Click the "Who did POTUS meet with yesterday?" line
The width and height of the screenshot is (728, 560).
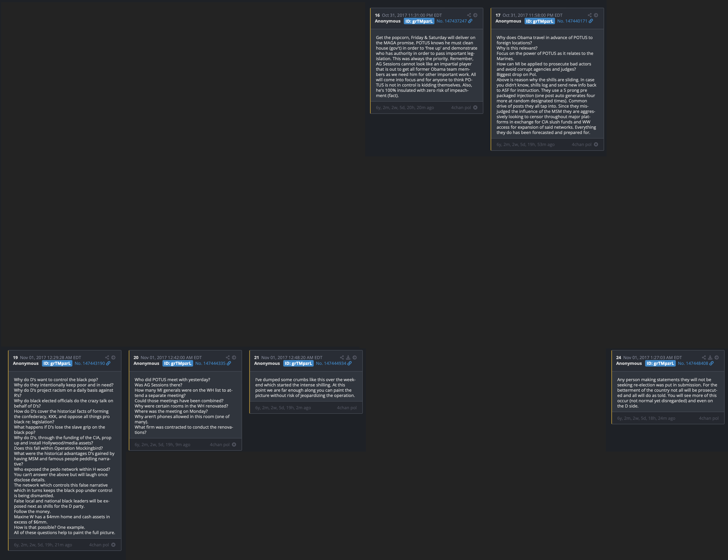(x=172, y=380)
